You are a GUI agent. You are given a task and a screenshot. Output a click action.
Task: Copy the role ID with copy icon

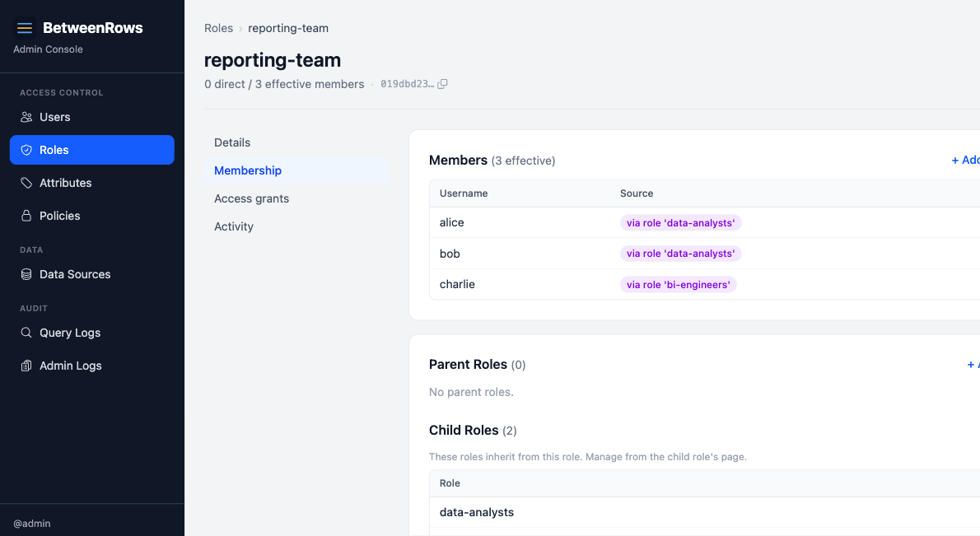click(x=442, y=84)
